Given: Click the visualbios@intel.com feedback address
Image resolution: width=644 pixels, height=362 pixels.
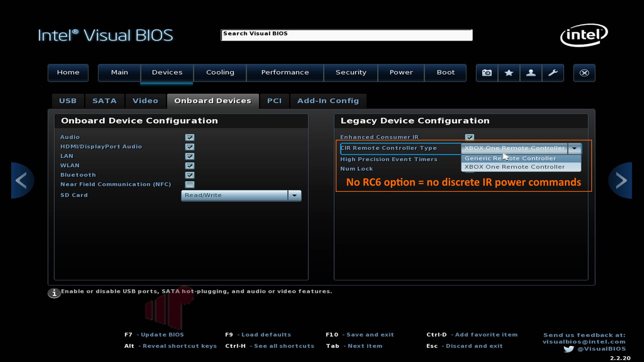Looking at the screenshot, I should [584, 342].
